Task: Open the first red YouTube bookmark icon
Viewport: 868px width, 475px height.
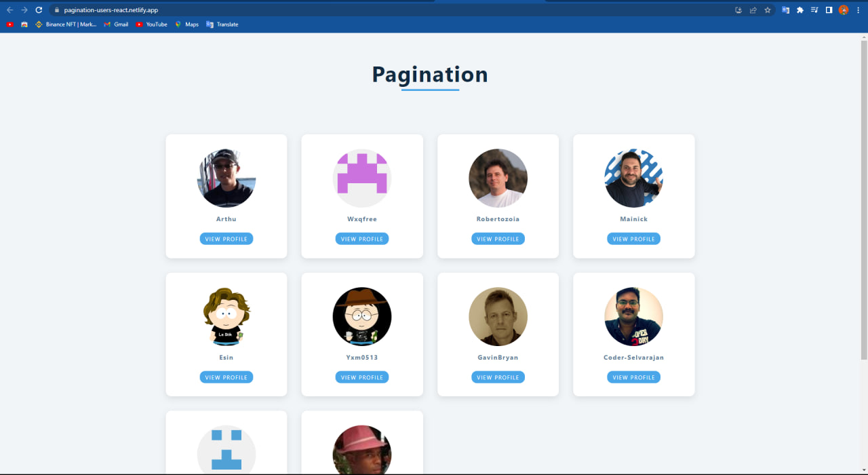Action: coord(10,24)
